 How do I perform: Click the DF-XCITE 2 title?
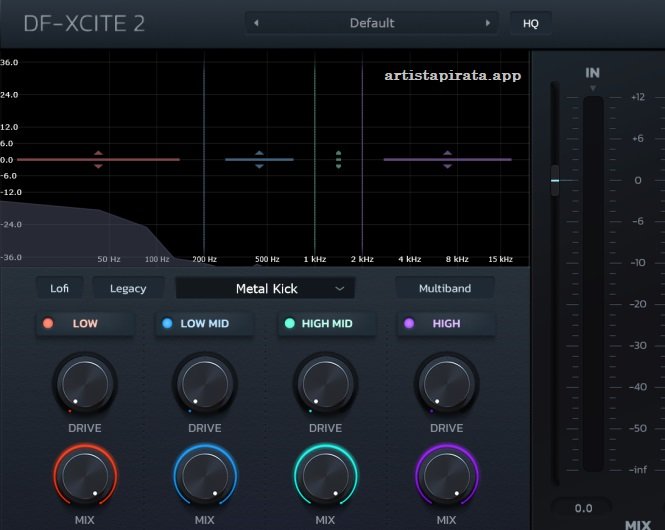click(x=84, y=23)
